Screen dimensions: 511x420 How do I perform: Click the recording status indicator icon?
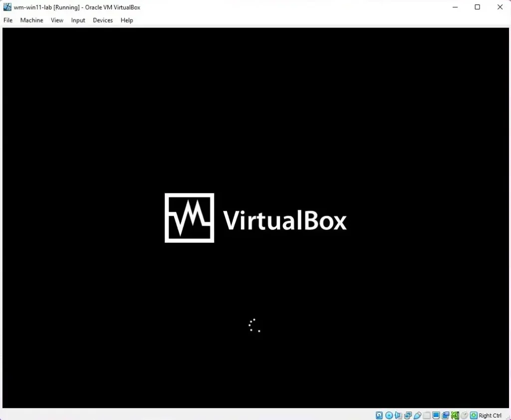point(446,416)
